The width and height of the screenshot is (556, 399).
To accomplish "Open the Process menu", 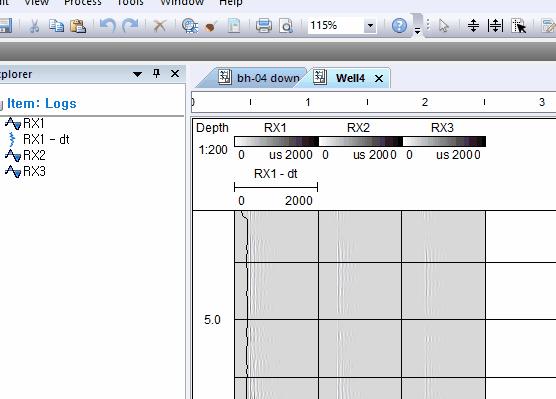I will (x=83, y=2).
